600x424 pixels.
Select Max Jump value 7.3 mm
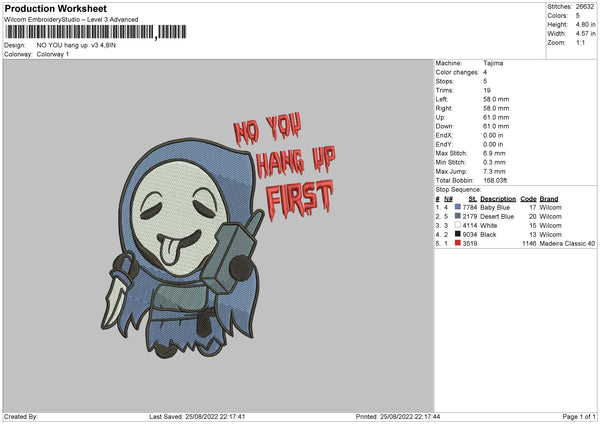pyautogui.click(x=494, y=171)
